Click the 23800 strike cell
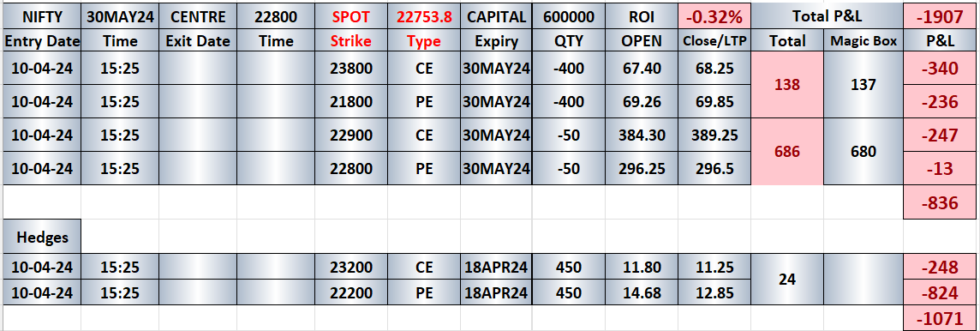The height and width of the screenshot is (331, 980). (350, 69)
